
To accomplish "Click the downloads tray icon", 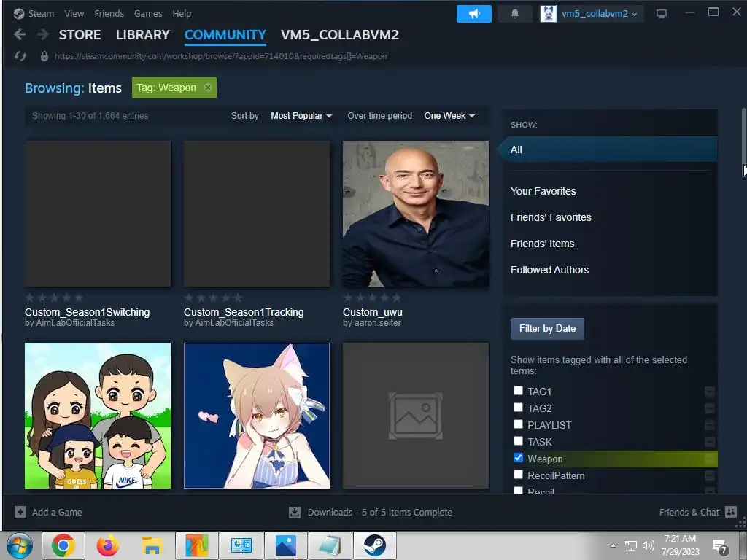I will (295, 513).
